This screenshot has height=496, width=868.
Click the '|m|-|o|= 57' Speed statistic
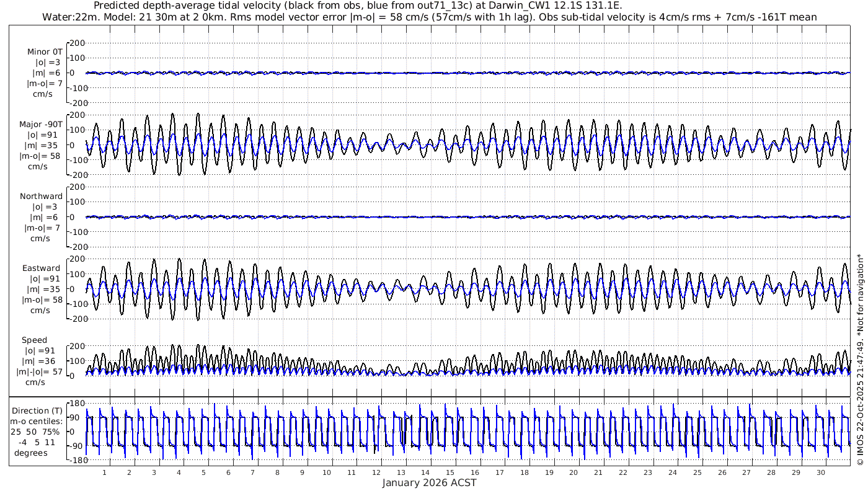coord(38,372)
